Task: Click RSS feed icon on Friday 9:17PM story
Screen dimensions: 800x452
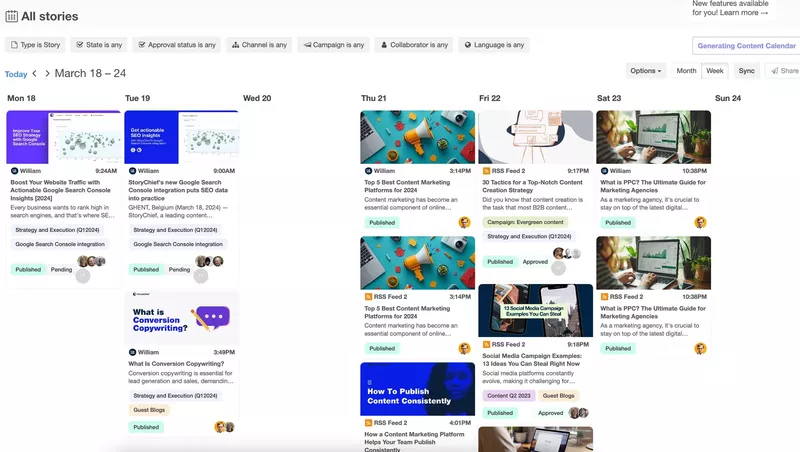Action: click(486, 171)
